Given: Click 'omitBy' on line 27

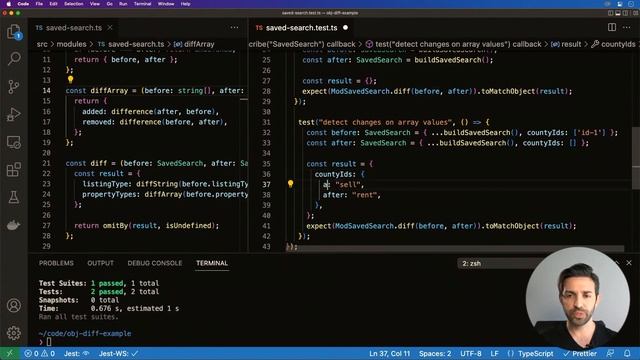Looking at the screenshot, I should (x=115, y=225).
